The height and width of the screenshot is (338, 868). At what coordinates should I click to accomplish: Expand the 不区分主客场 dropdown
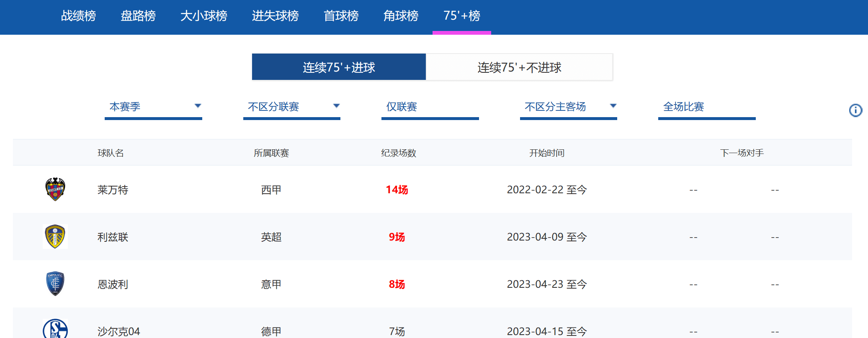click(568, 107)
